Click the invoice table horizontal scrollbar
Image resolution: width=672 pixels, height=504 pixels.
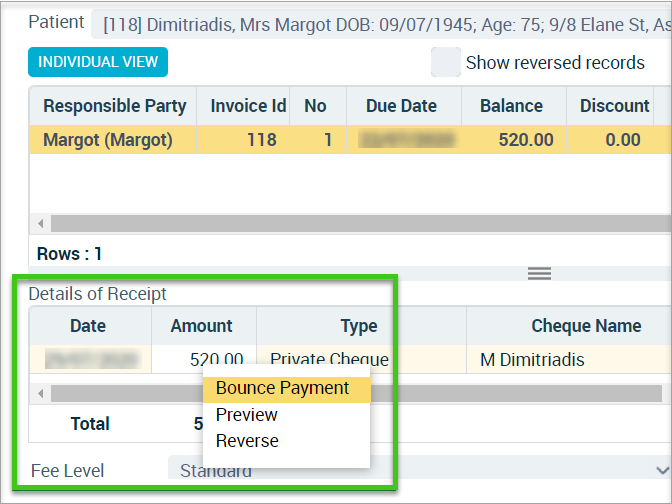361,223
